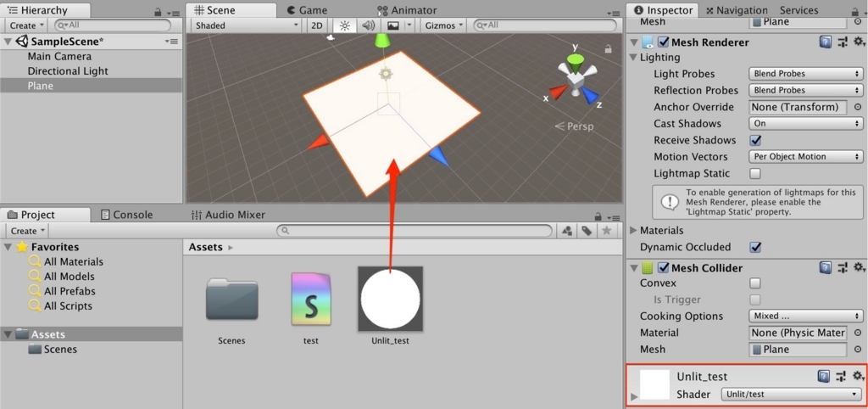Click Project Create dropdown button
868x409 pixels.
pos(26,231)
